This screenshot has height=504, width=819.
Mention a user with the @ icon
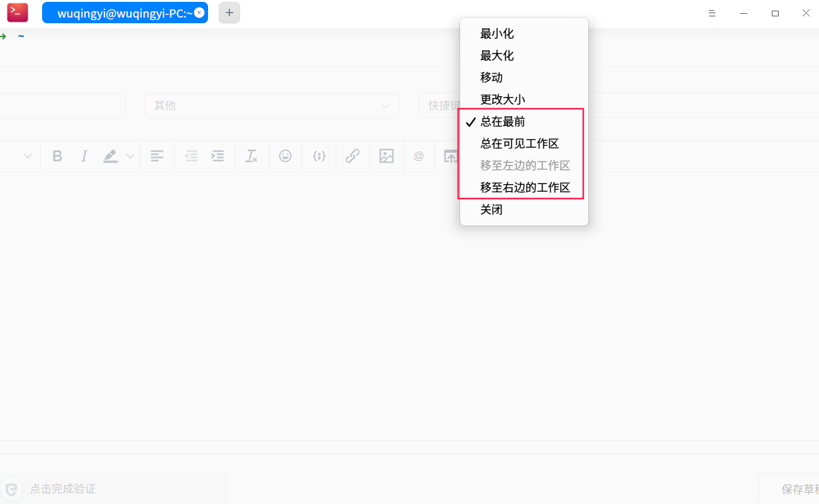(419, 156)
